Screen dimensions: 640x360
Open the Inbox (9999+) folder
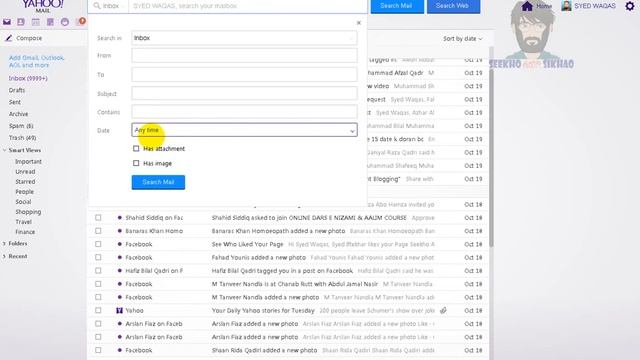(x=28, y=78)
